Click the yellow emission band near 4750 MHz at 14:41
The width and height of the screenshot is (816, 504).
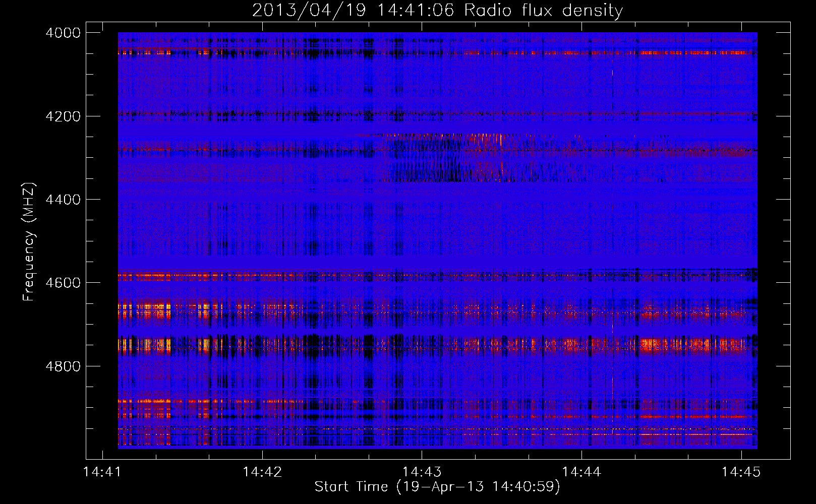coord(144,345)
